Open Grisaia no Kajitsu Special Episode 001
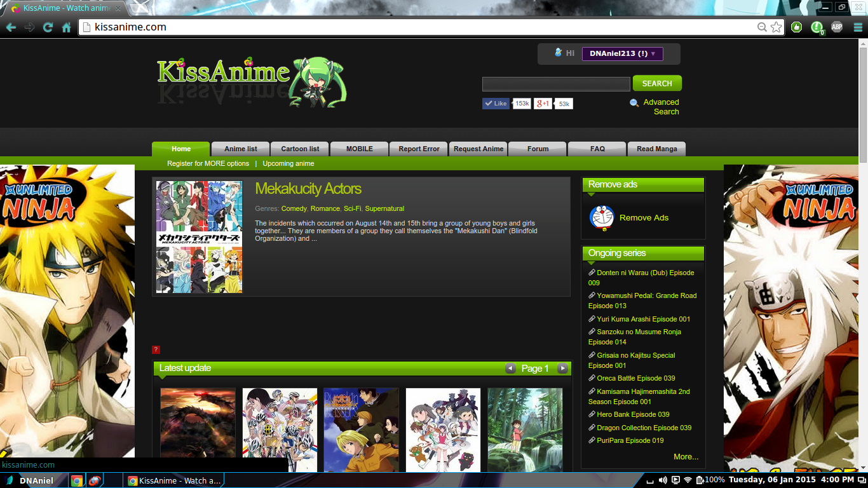The image size is (868, 488). [632, 360]
